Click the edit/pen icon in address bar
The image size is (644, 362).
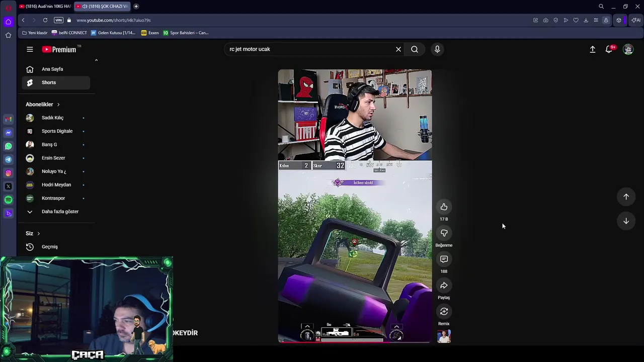pyautogui.click(x=535, y=20)
